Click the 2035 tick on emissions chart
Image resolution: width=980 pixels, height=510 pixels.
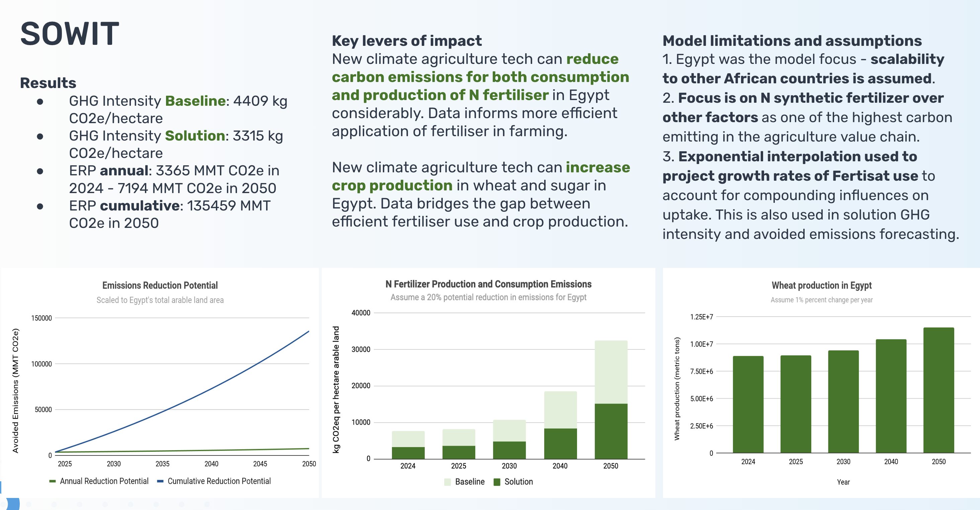(162, 463)
